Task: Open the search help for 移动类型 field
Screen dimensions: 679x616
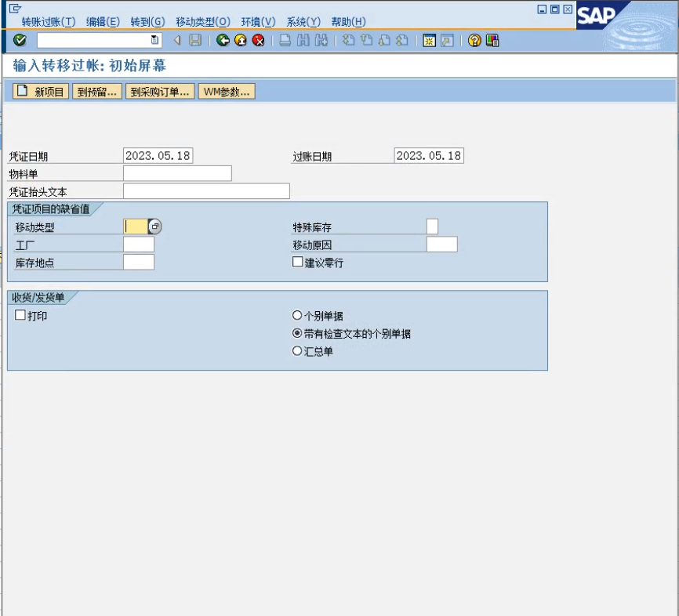Action: (155, 226)
